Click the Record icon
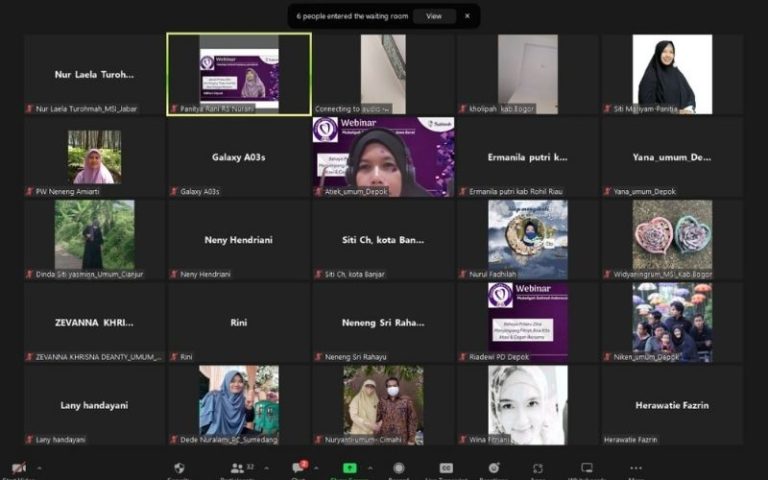 tap(398, 468)
